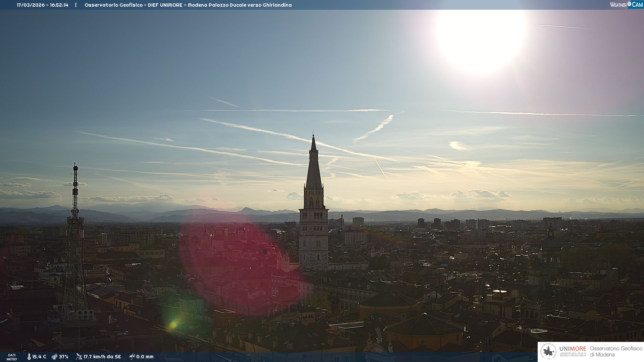
Task: Click the DATI METEO label
Action: coord(12,357)
